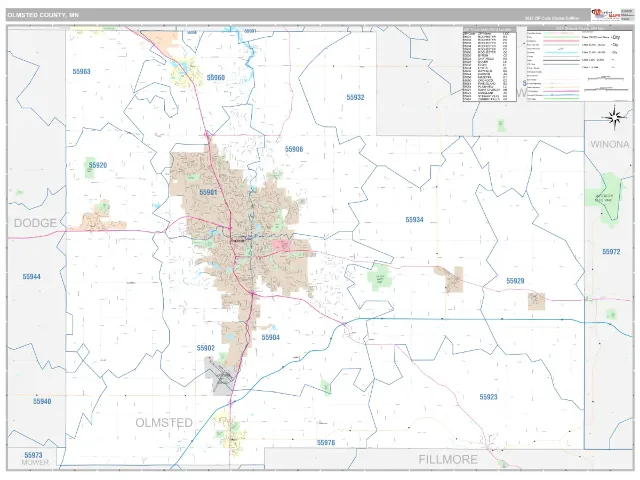Select ZIP code label 55976

pyautogui.click(x=326, y=442)
